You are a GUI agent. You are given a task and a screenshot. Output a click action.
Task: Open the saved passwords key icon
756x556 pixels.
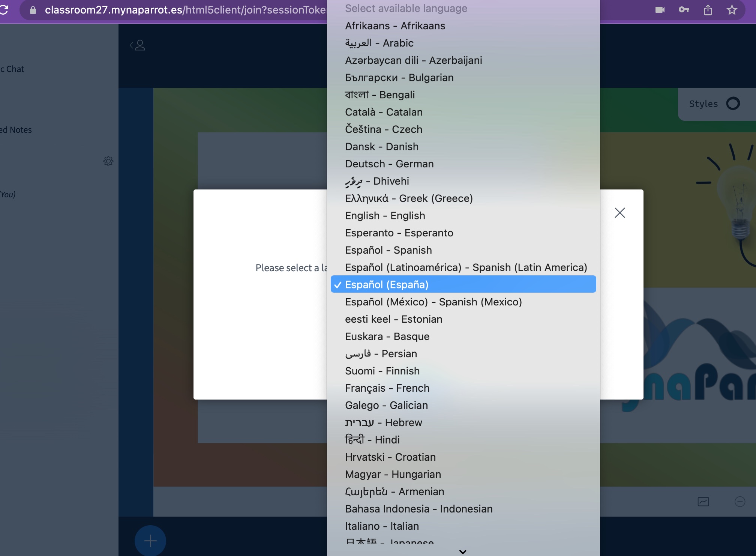pyautogui.click(x=684, y=10)
